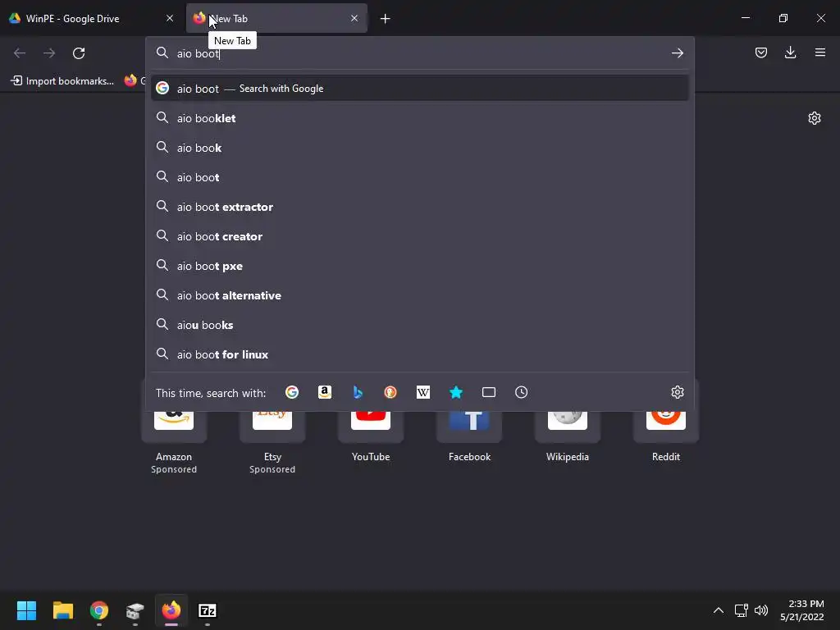This screenshot has height=630, width=840.
Task: Close the New Tab tab
Action: (x=354, y=18)
